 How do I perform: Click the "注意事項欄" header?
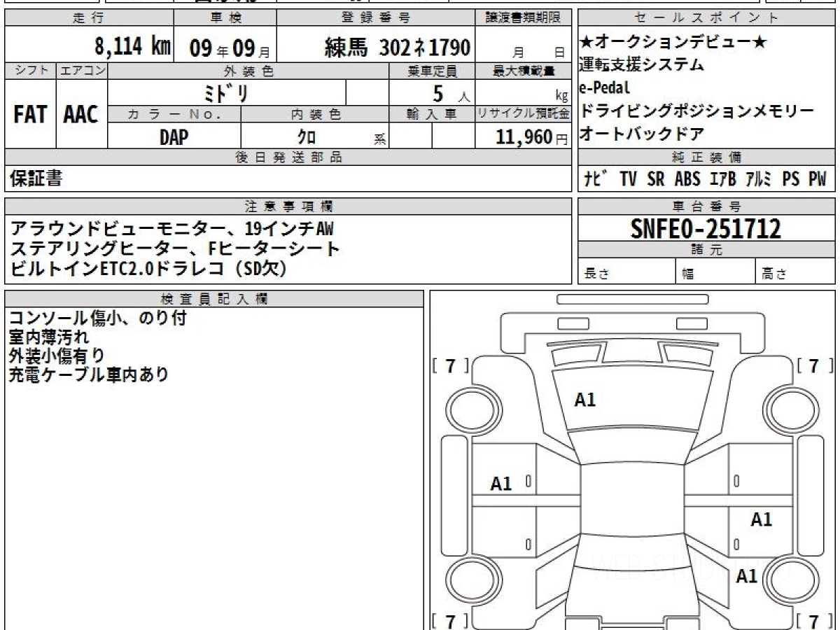(x=288, y=206)
